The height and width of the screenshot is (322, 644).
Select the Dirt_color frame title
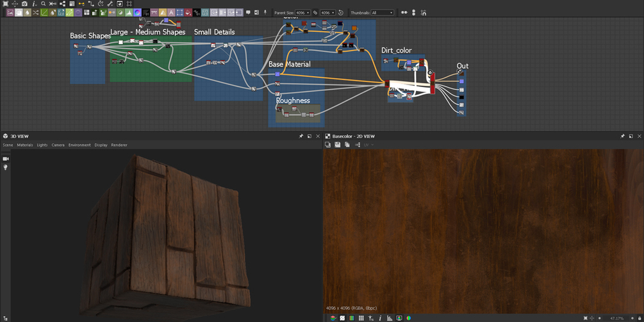click(397, 51)
